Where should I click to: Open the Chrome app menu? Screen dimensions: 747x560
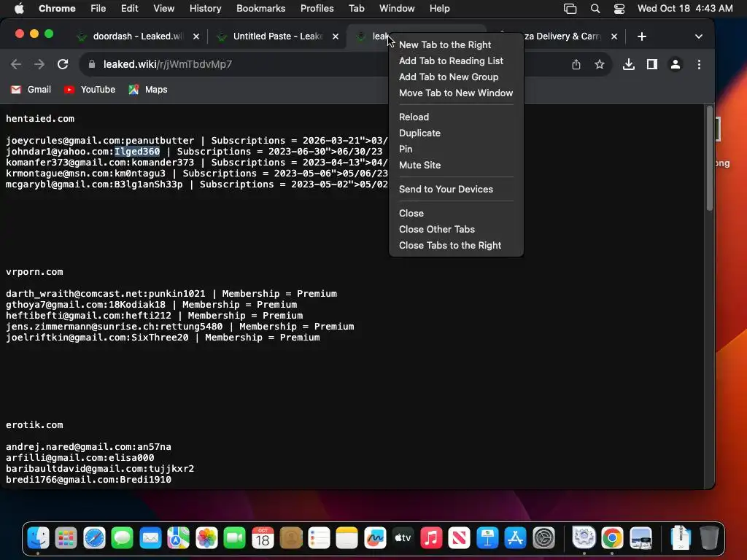(57, 9)
